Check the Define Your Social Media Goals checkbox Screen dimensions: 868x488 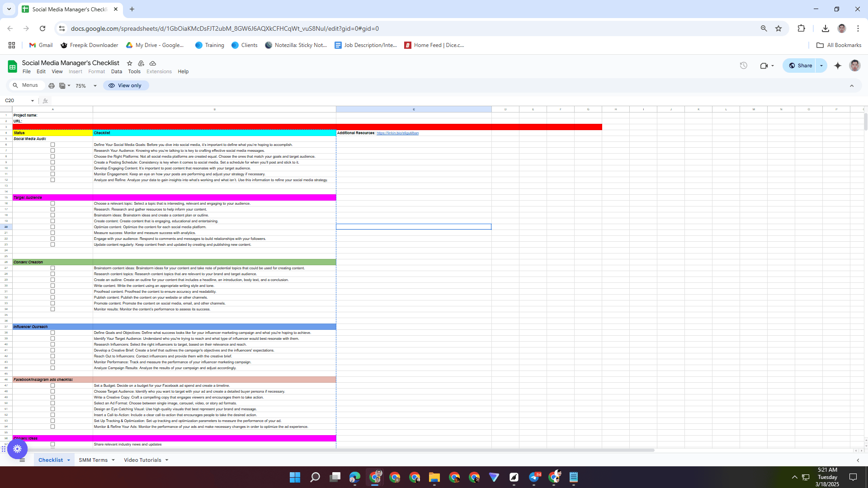52,145
